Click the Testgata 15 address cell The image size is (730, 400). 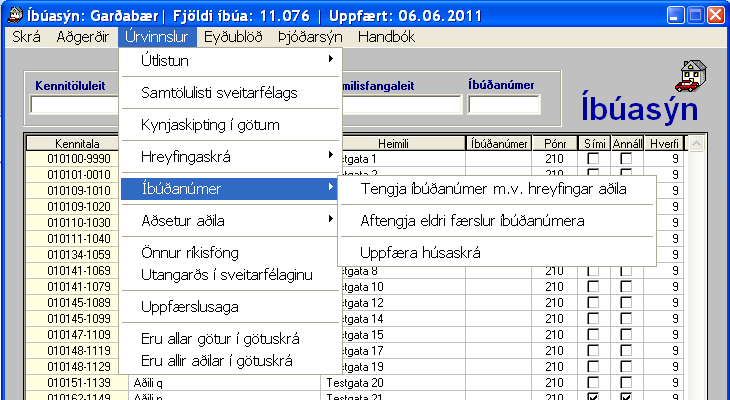click(x=404, y=334)
